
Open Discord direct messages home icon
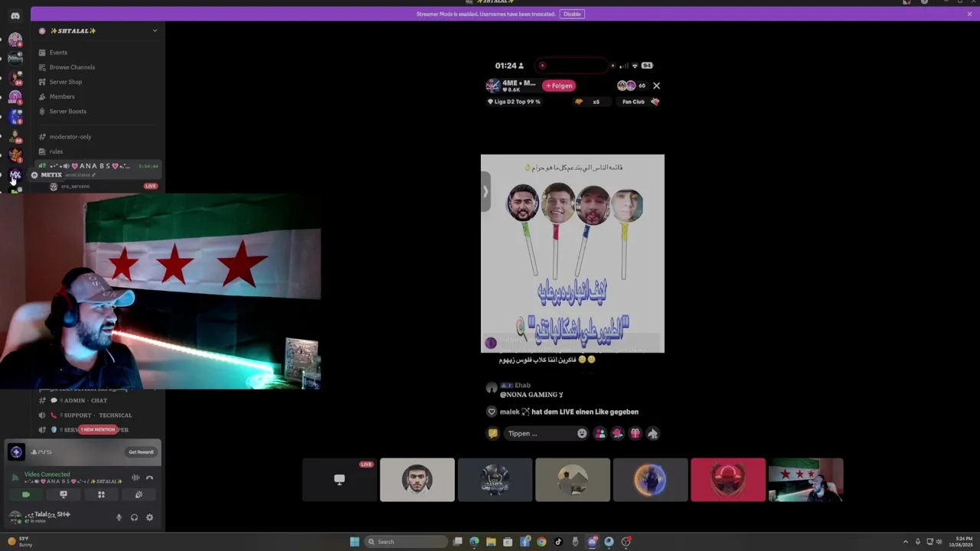[x=15, y=15]
